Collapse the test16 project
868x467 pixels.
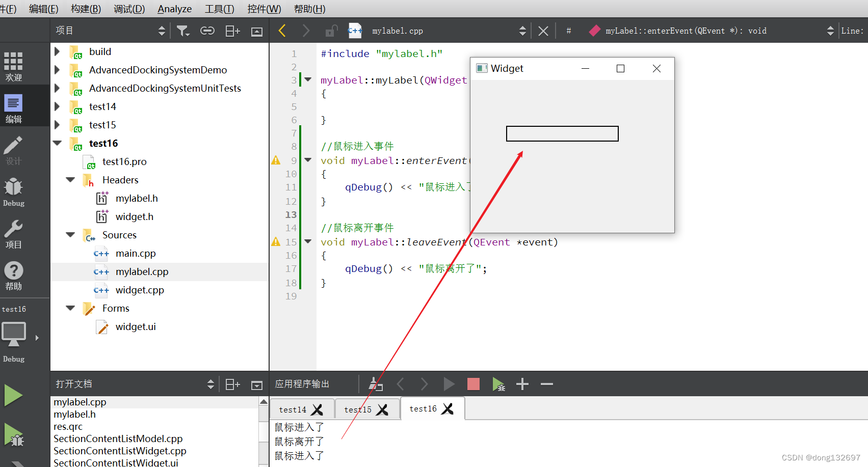(57, 143)
